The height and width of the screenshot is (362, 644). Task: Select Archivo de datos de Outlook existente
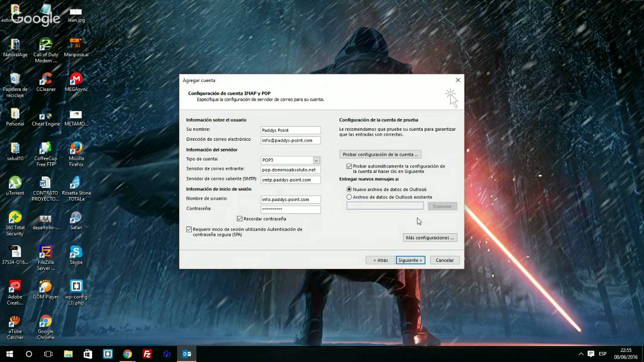click(x=349, y=197)
